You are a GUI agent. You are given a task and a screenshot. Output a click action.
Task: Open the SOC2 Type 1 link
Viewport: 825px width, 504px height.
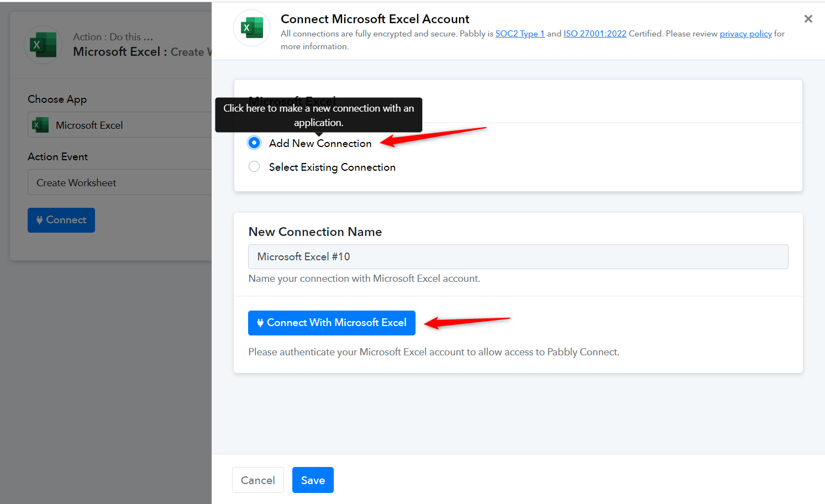click(x=520, y=34)
